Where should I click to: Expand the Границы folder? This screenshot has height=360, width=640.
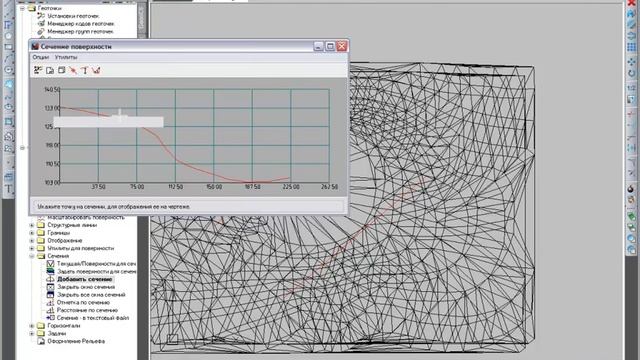pos(32,233)
